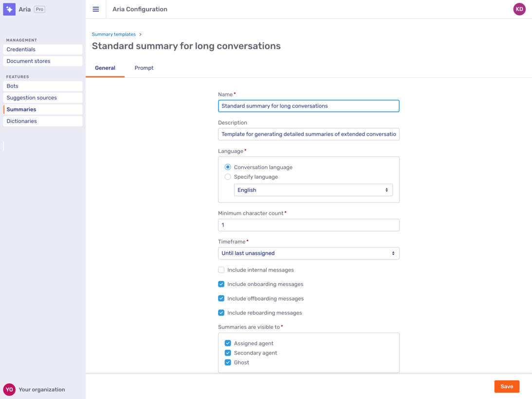Click the Aria sparkle logo icon
Image resolution: width=532 pixels, height=399 pixels.
click(9, 9)
